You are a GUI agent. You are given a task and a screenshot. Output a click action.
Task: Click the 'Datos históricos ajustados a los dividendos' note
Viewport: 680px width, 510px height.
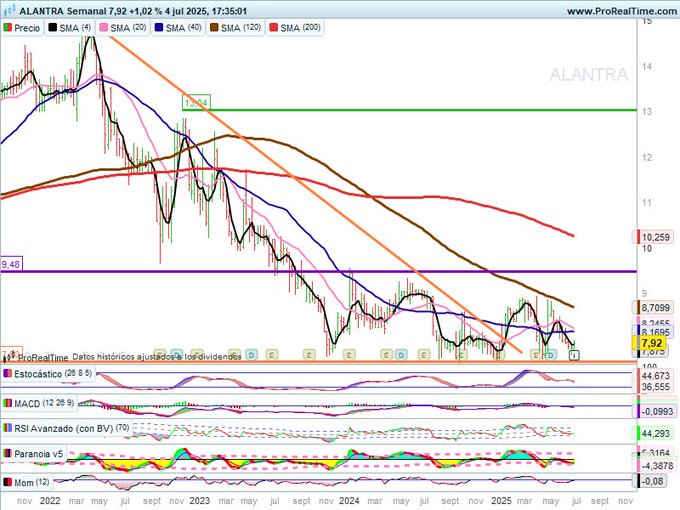[157, 357]
